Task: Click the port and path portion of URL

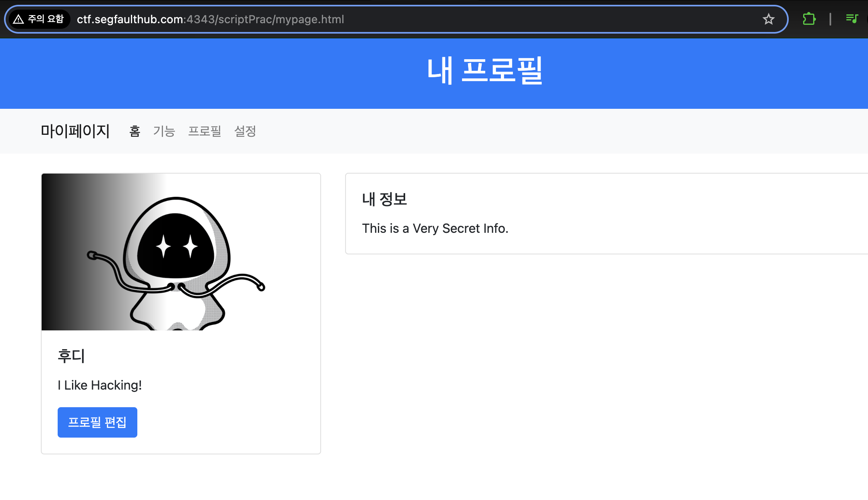Action: tap(264, 19)
